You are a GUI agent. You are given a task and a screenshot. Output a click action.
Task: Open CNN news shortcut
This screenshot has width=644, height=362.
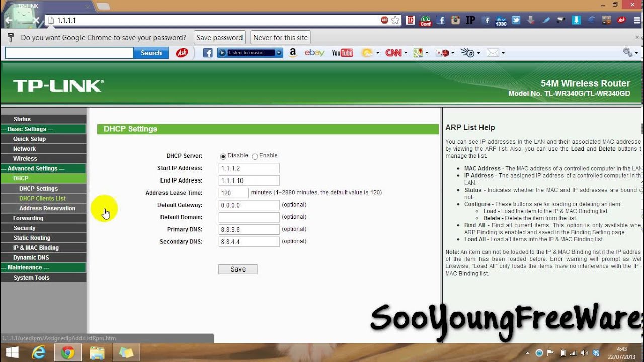[393, 53]
